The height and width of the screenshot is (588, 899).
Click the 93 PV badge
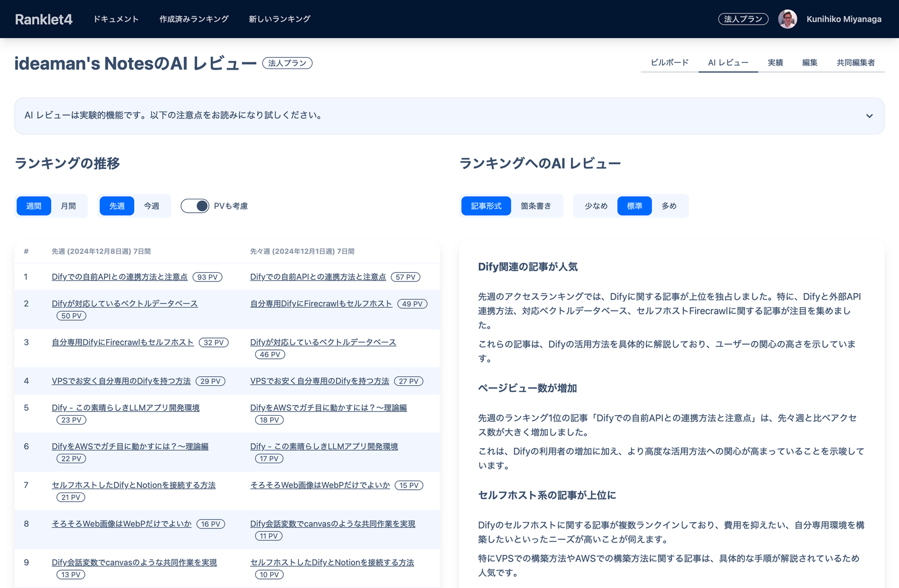click(x=207, y=277)
